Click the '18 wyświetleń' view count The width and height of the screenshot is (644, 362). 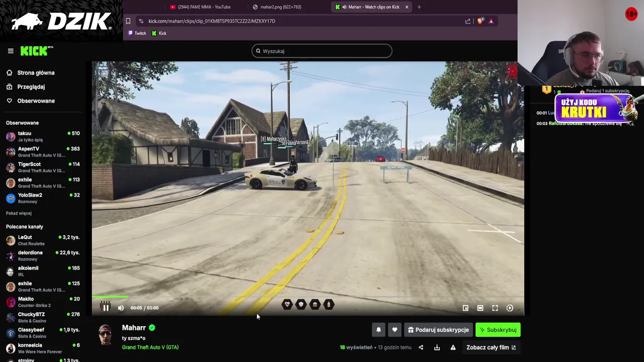[356, 347]
